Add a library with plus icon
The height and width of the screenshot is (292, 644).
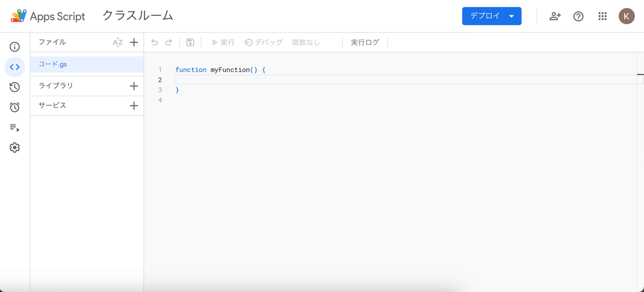[x=134, y=86]
